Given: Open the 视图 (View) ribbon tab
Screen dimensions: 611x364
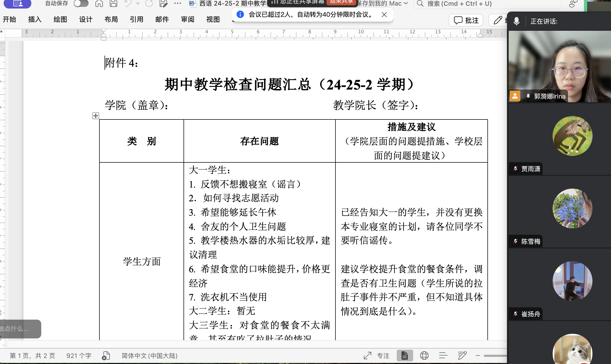Looking at the screenshot, I should (213, 19).
